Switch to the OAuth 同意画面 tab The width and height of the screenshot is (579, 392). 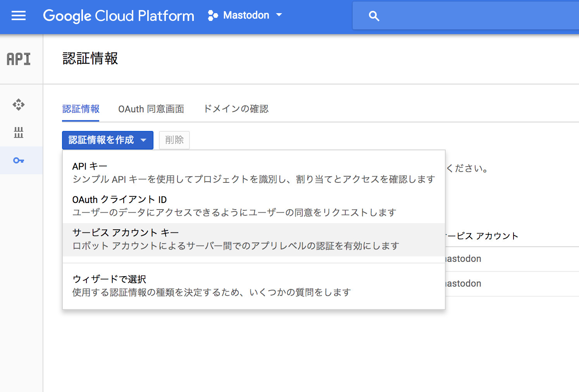(x=151, y=109)
